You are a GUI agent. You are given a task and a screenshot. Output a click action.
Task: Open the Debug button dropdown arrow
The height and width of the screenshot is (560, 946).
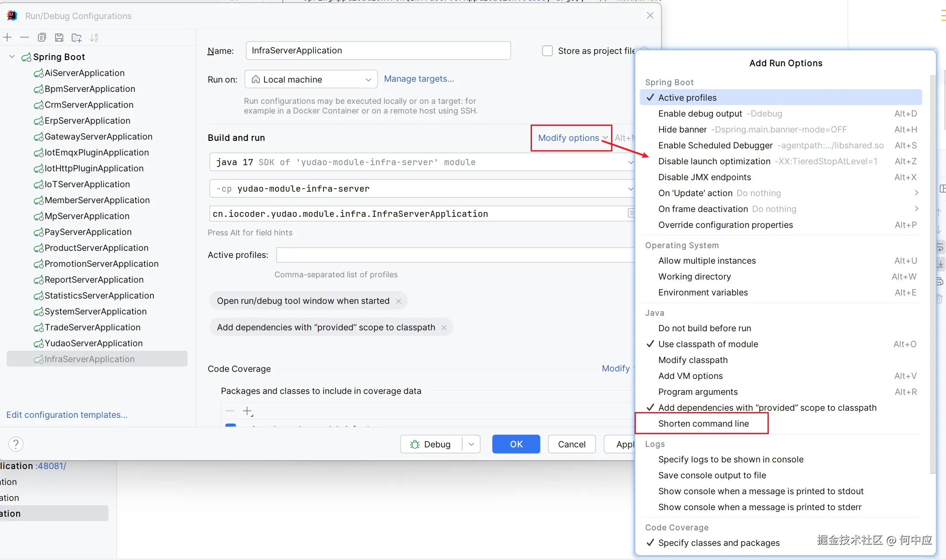[x=471, y=444]
